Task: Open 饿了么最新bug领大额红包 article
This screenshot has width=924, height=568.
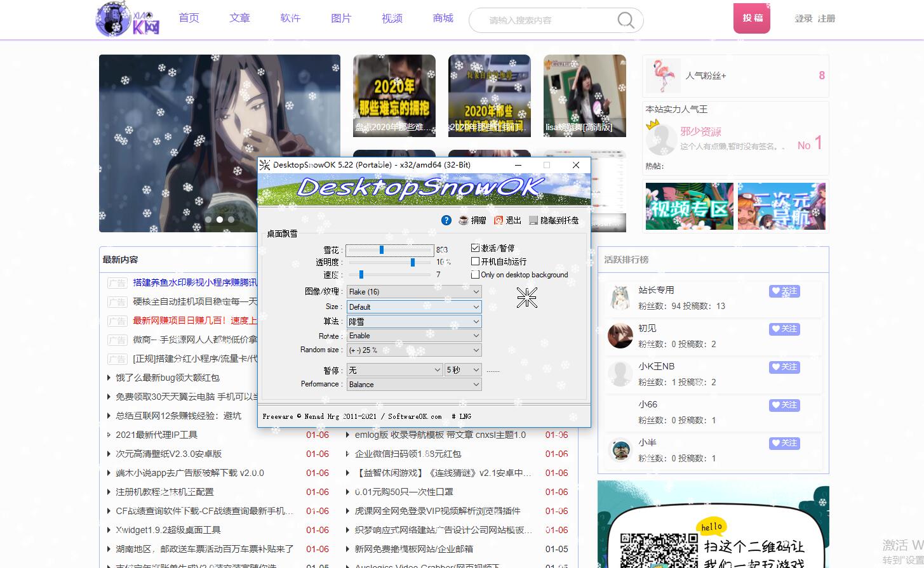Action: pos(168,378)
